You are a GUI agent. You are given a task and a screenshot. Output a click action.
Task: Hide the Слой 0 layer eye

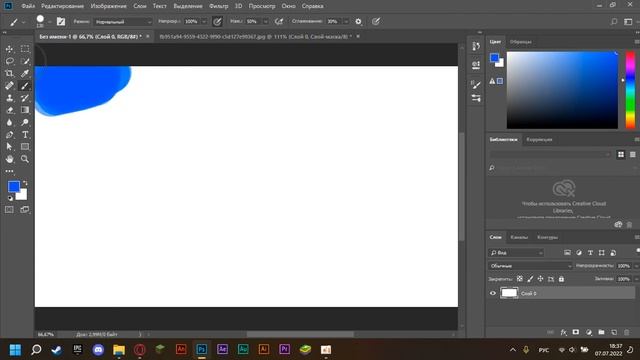(x=493, y=293)
